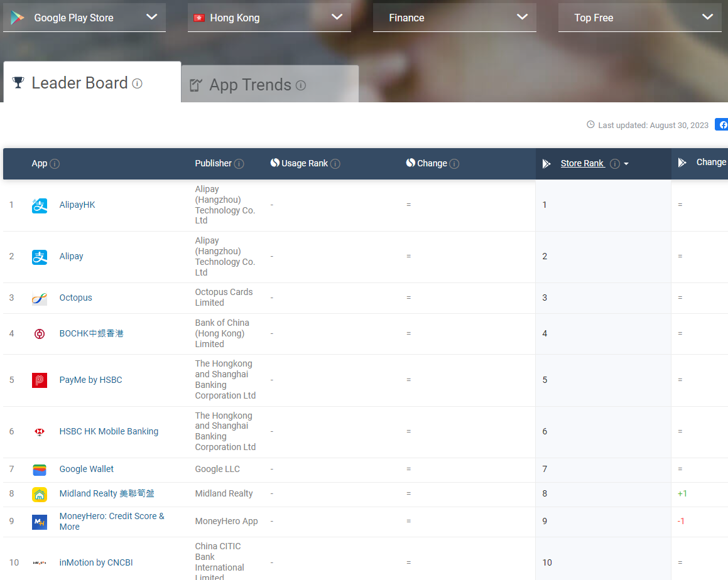Click the Leader Board trophy icon

point(18,82)
